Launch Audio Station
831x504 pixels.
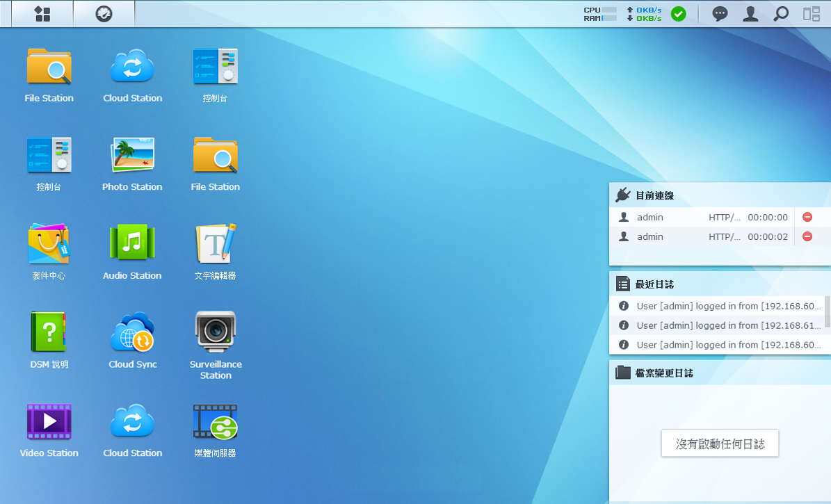pos(132,244)
